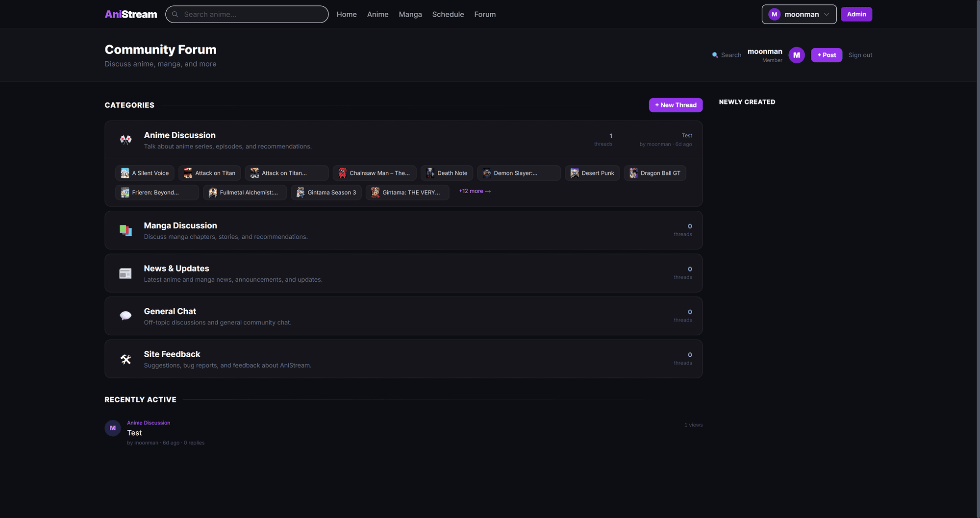The height and width of the screenshot is (518, 980).
Task: Click A Silent Voice thumbnail icon
Action: pos(125,173)
